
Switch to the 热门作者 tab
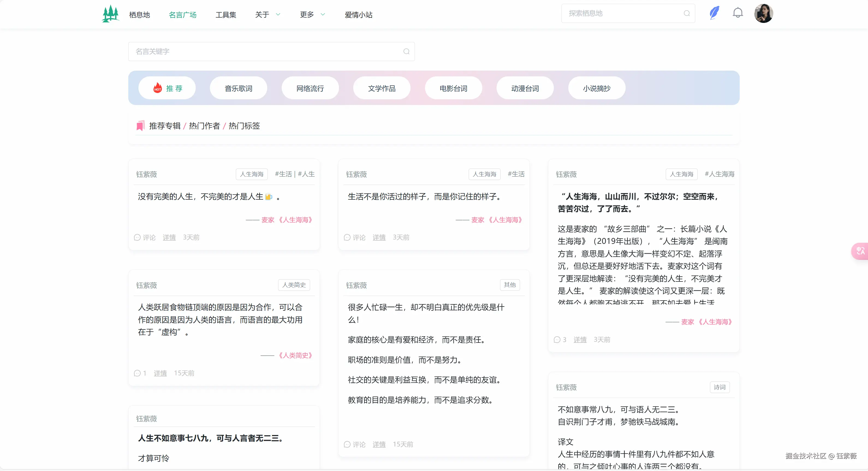tap(204, 125)
